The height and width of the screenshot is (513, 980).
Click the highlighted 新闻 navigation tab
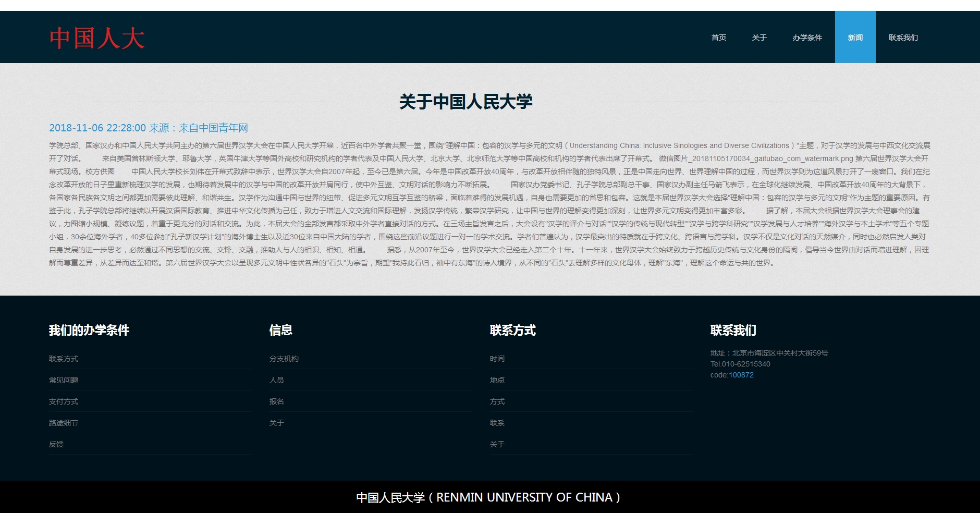click(855, 38)
